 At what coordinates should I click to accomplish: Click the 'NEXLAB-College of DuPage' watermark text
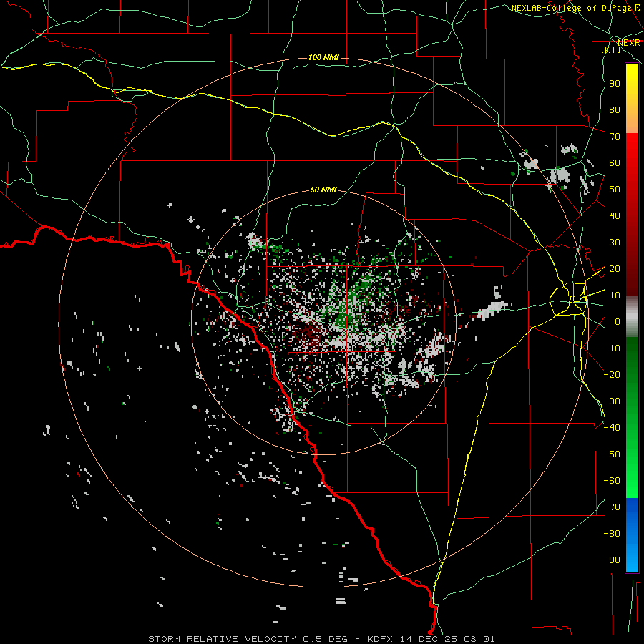[571, 8]
